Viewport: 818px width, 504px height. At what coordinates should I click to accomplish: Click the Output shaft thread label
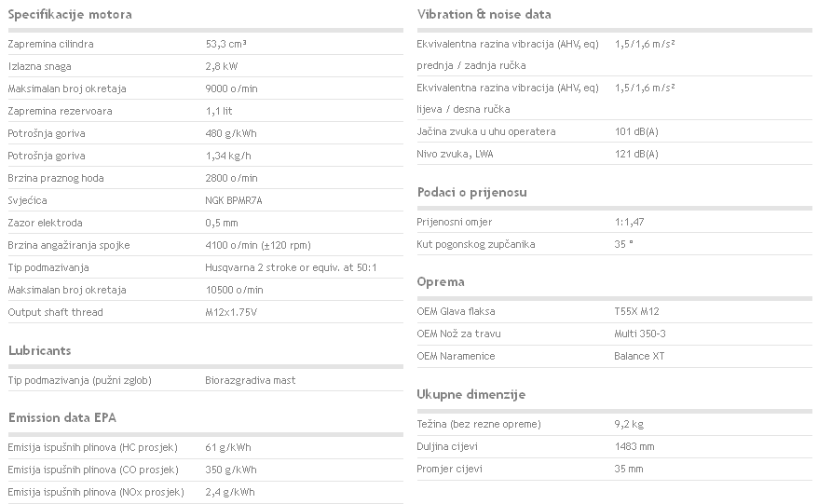click(55, 312)
